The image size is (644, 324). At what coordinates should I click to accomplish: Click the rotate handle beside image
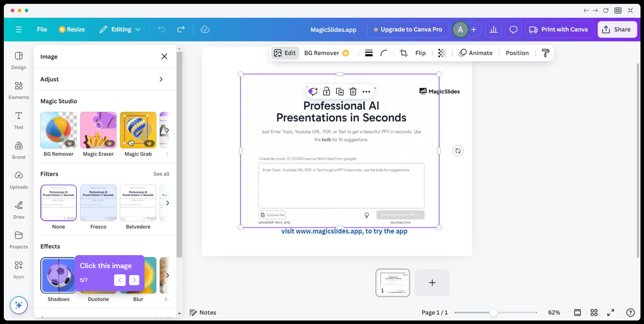(x=458, y=151)
